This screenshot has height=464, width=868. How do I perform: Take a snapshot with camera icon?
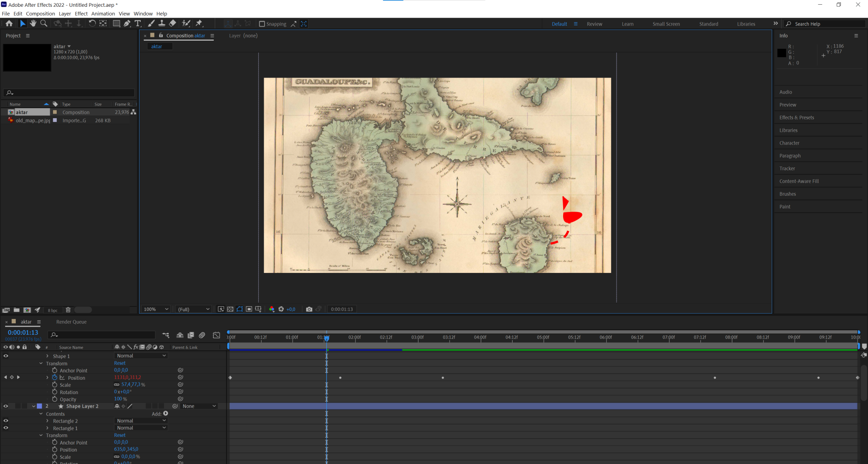309,309
